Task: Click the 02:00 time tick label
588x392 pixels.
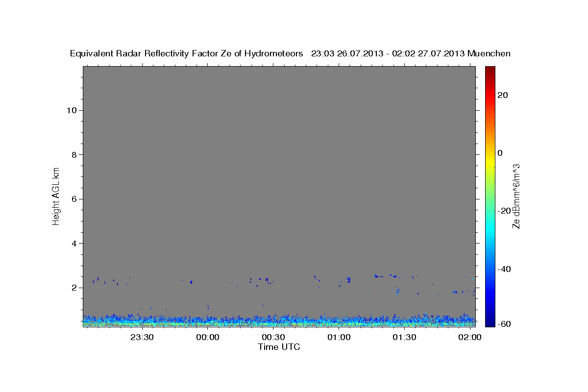Action: pos(470,338)
